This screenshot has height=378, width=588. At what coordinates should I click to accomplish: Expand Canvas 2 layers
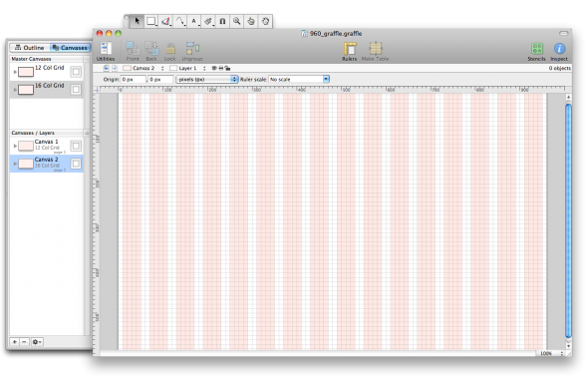15,164
